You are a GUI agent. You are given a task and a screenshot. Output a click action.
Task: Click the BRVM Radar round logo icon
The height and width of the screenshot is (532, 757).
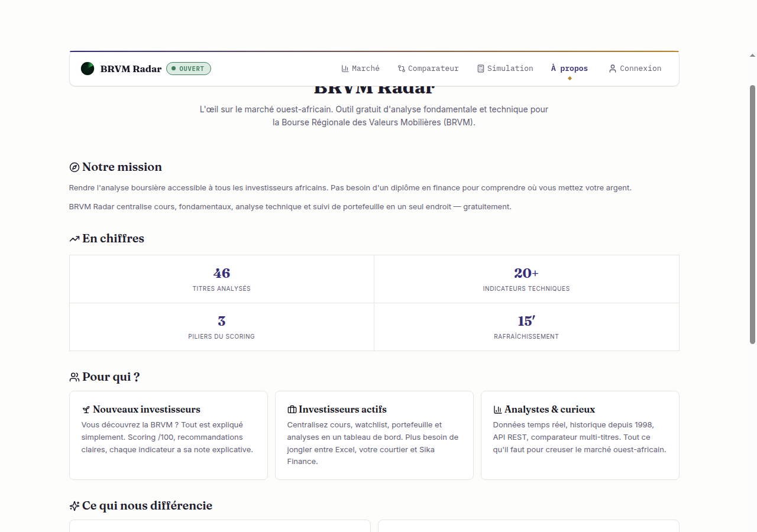tap(88, 69)
